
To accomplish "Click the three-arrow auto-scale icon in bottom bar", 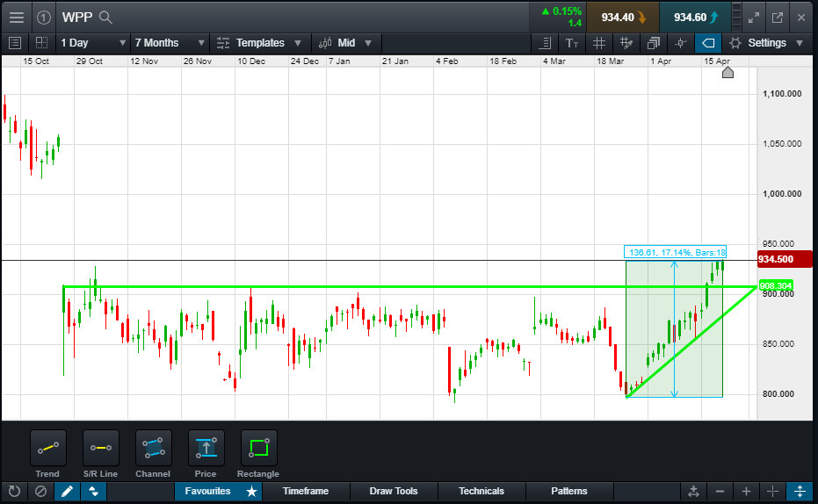I will coord(693,491).
